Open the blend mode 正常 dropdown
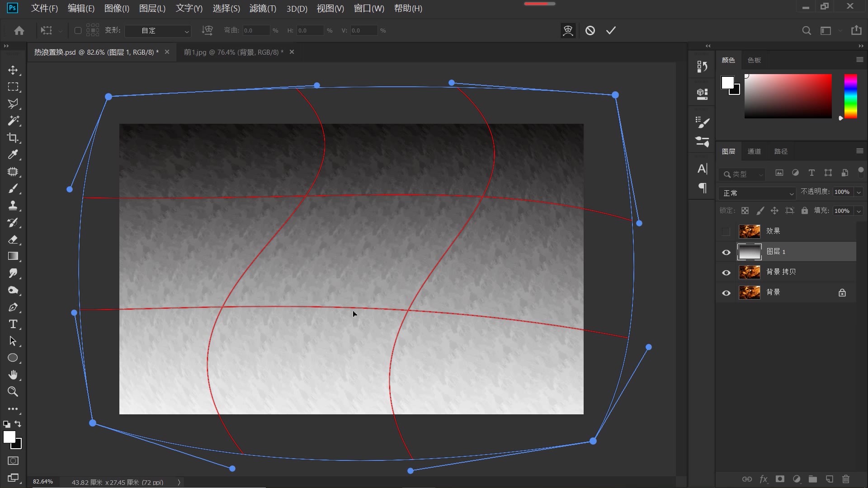The width and height of the screenshot is (868, 488). point(757,193)
